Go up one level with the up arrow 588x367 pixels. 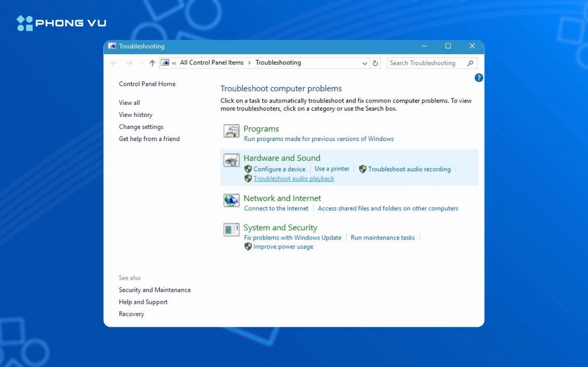[152, 63]
